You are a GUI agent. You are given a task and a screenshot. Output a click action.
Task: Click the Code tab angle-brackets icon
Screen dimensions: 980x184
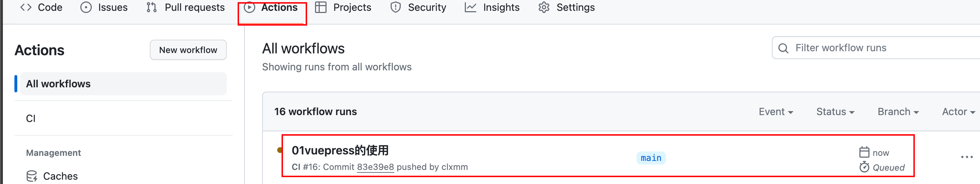tap(26, 7)
